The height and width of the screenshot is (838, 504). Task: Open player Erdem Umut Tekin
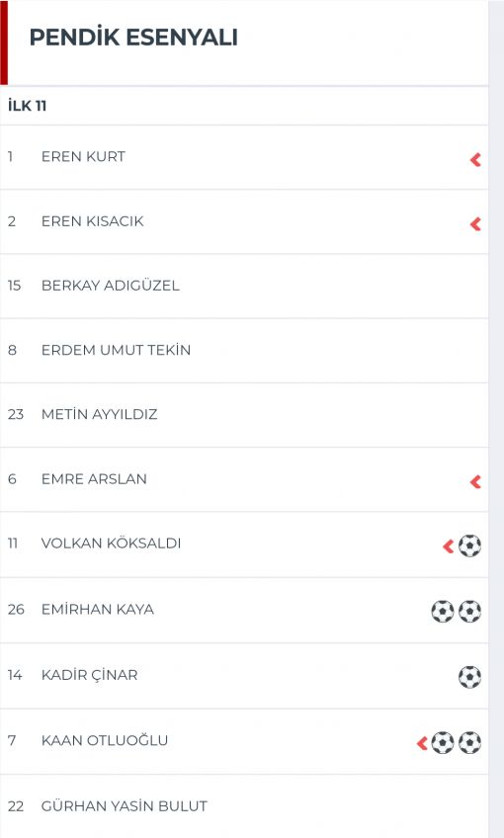click(244, 351)
